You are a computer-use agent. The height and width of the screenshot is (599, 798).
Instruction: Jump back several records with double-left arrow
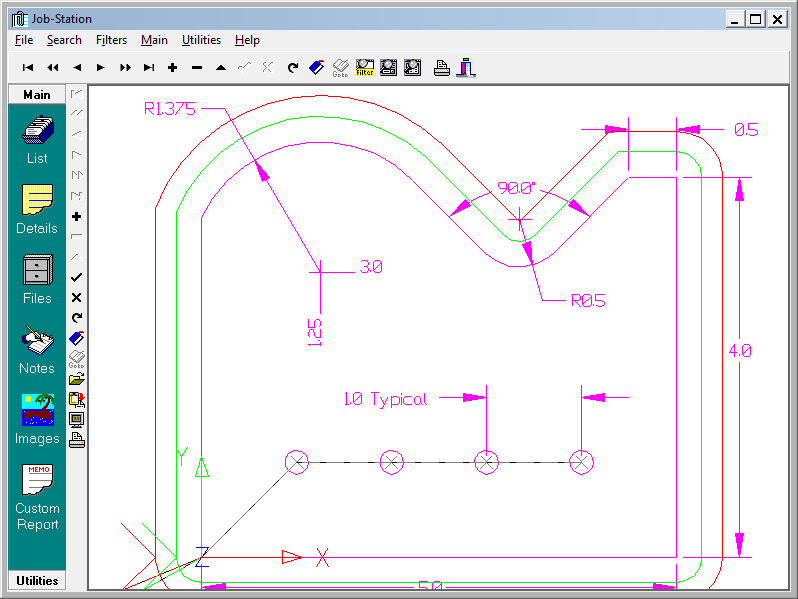coord(52,67)
